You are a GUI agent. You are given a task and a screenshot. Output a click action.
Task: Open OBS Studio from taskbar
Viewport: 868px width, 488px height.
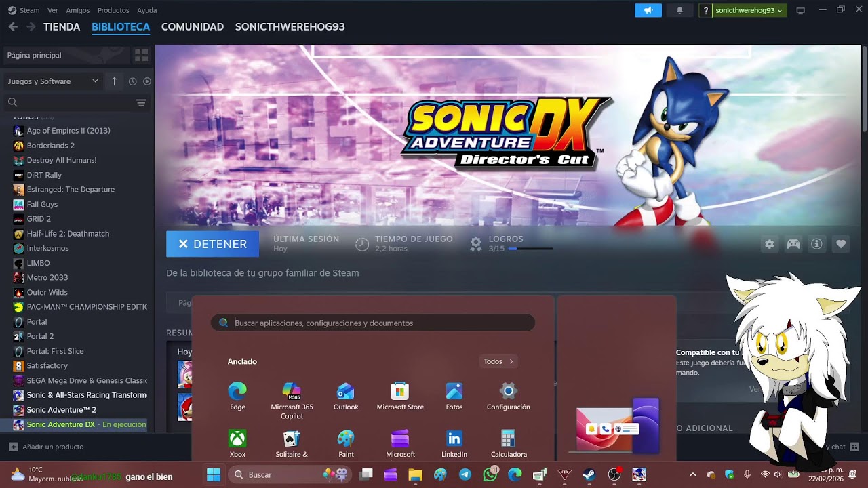click(x=614, y=474)
